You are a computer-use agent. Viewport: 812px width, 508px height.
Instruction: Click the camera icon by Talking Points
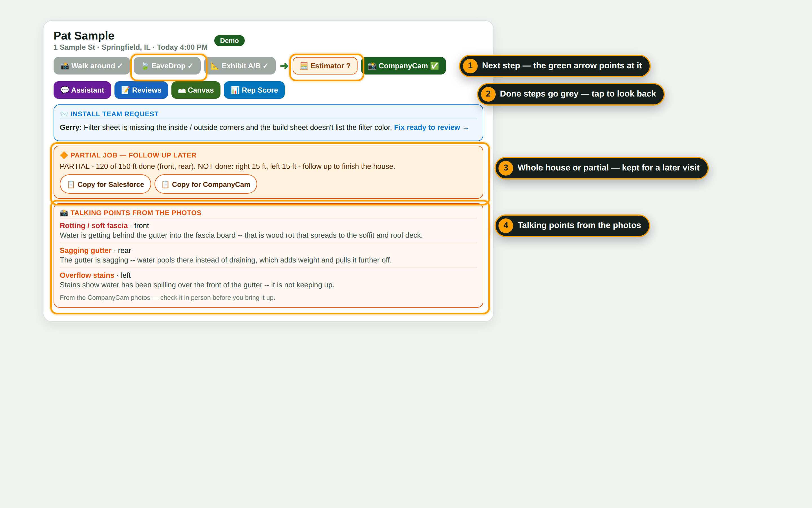click(x=64, y=213)
